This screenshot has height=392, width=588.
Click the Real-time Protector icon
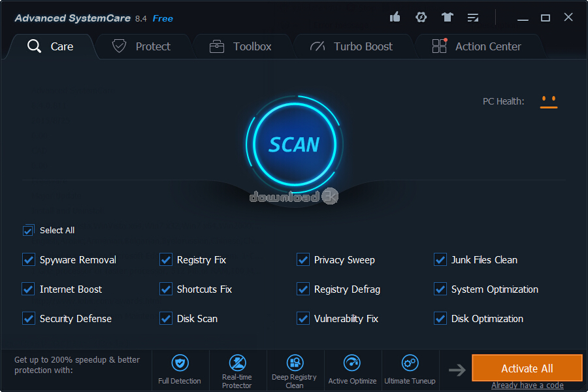237,363
